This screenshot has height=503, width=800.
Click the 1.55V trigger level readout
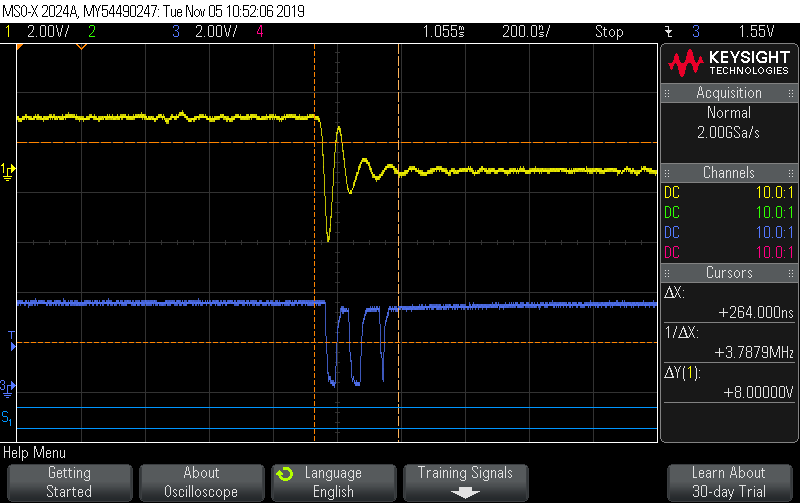tap(756, 32)
